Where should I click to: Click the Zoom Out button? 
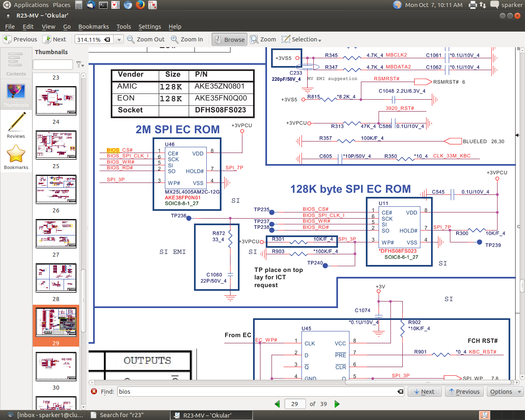coord(146,39)
